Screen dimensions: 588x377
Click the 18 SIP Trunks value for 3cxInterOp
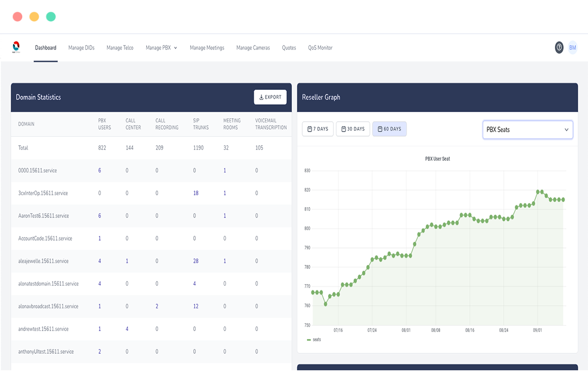click(195, 193)
